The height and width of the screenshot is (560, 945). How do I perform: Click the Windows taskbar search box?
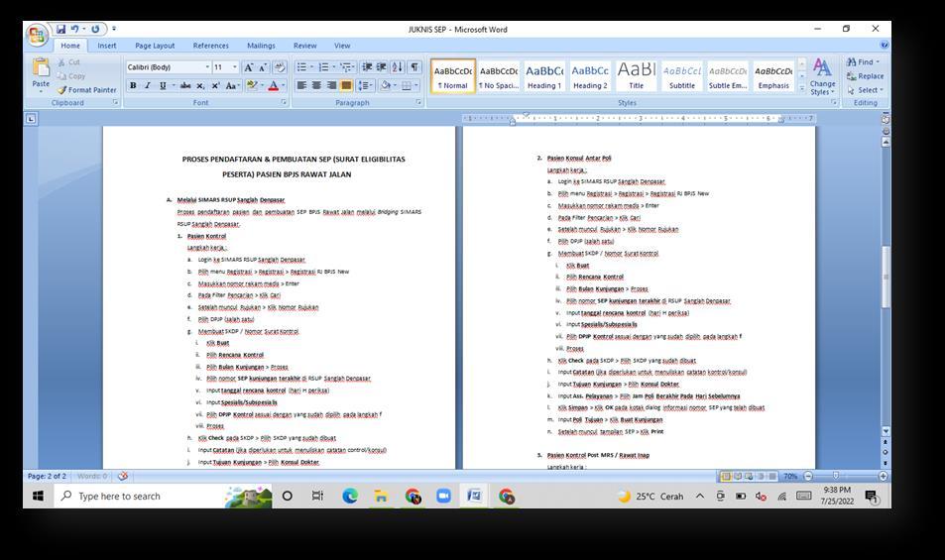[x=142, y=497]
